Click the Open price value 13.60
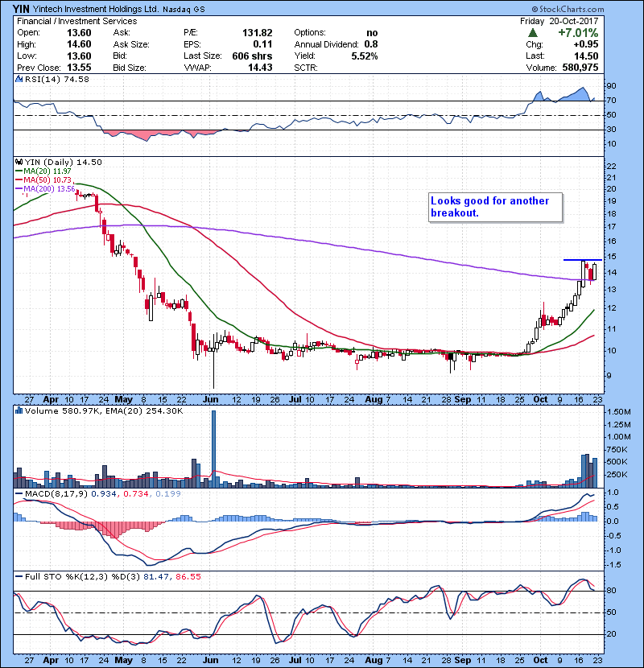Viewport: 644px width, 668px height. 79,33
